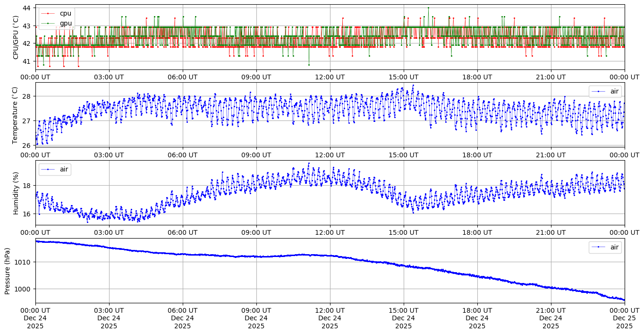Viewport: 644px width, 334px height.
Task: Select the gpu label in the top legend
Action: click(65, 23)
